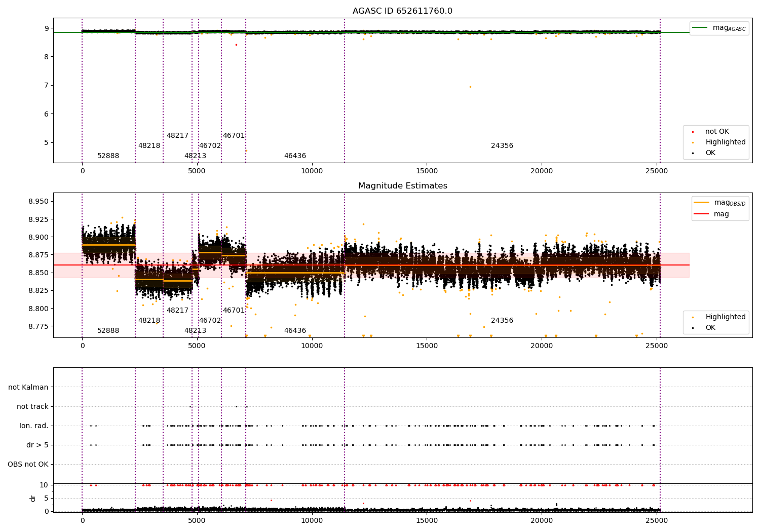Click the 'not track' row label
760x532 pixels.
(x=32, y=407)
